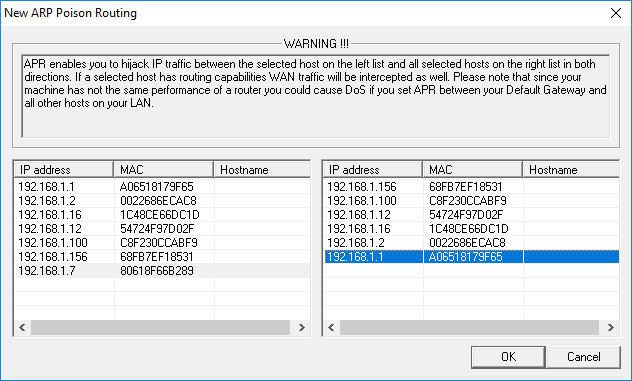632x381 pixels.
Task: Click left list scroll-left arrow
Action: (x=23, y=327)
